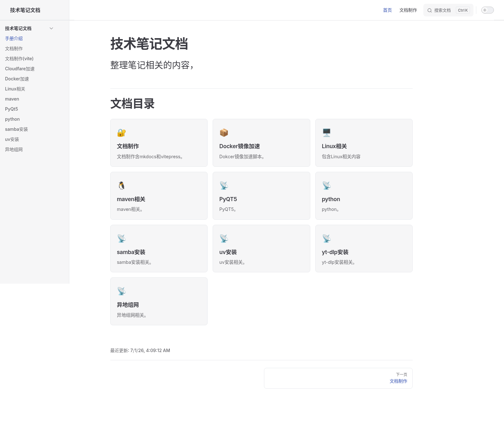The height and width of the screenshot is (429, 504).
Task: Click the satellite icon on uv安装 card
Action: tap(224, 239)
